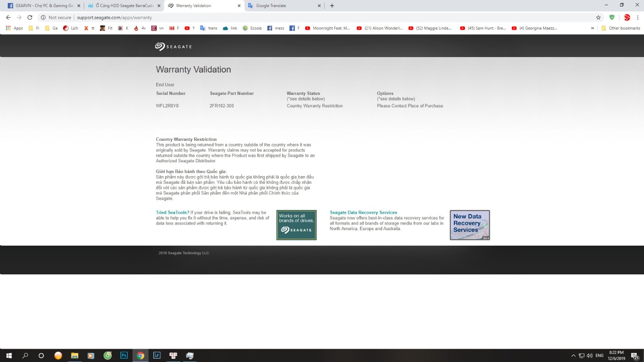Switch to the Google Translate tab
The width and height of the screenshot is (644, 362).
[281, 6]
